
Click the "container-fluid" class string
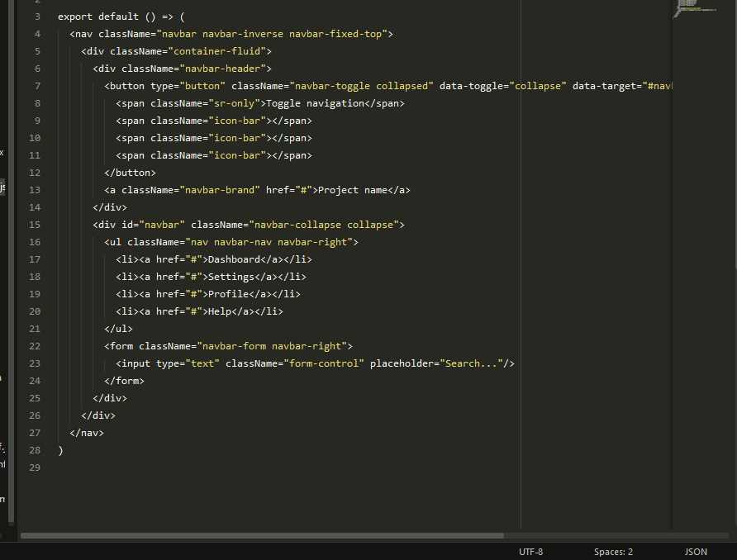click(x=216, y=51)
